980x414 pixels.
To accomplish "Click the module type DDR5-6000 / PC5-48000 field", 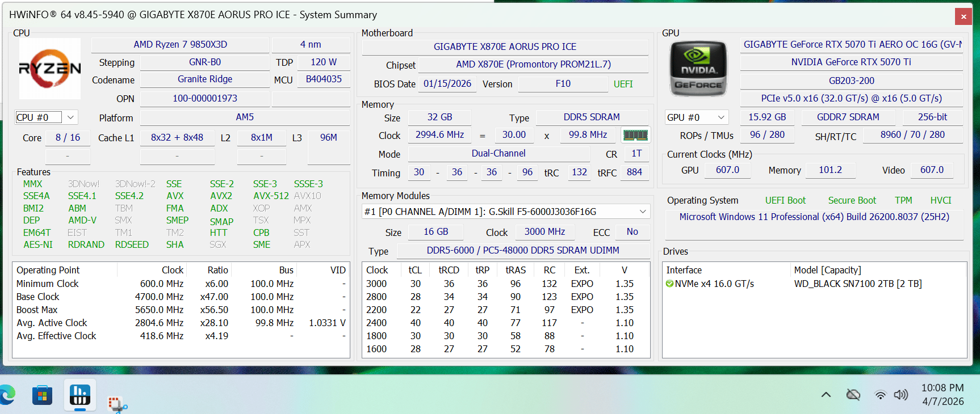I will (x=523, y=250).
